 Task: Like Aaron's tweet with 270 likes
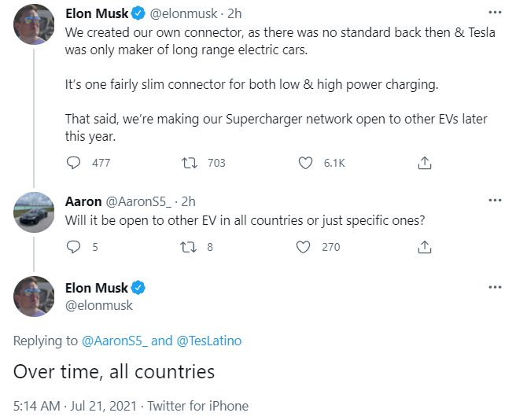[305, 247]
